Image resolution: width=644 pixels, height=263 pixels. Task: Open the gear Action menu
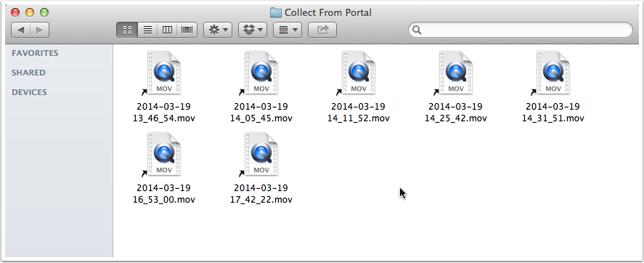coord(218,30)
